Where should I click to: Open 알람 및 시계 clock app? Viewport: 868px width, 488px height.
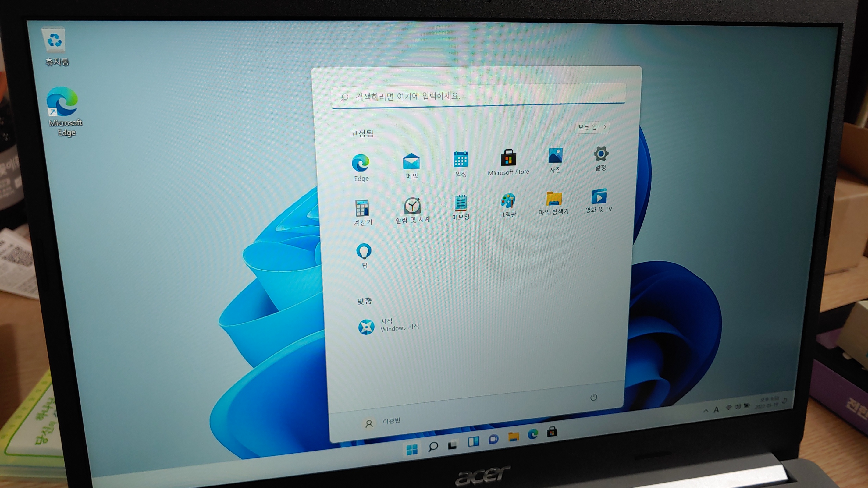click(x=412, y=210)
